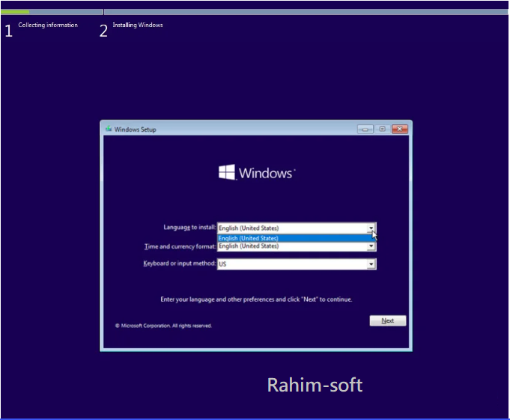Click the Language to install field
This screenshot has height=420, width=510.
297,228
